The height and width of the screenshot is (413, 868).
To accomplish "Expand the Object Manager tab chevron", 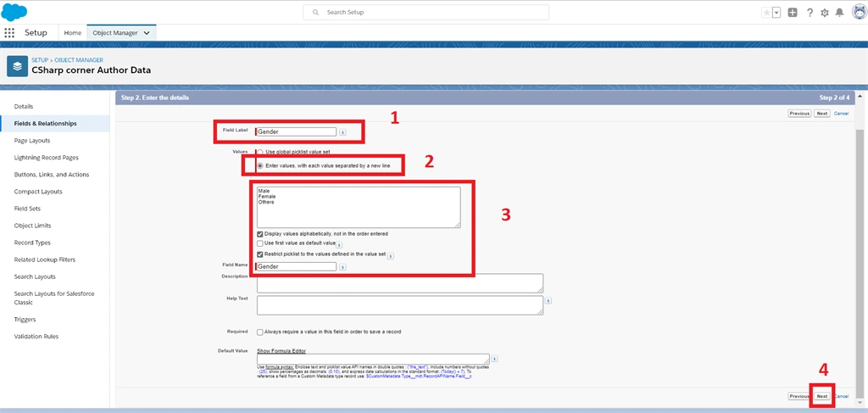I will [x=147, y=33].
